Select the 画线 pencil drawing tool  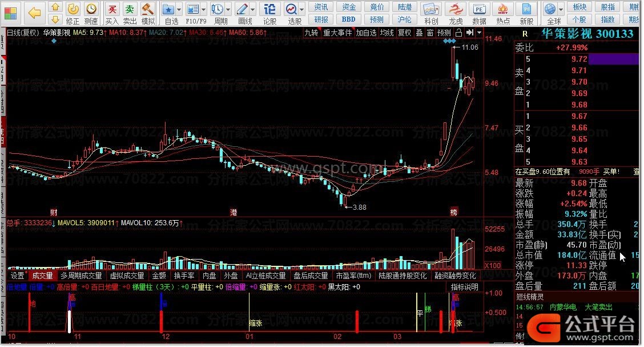coord(242,9)
